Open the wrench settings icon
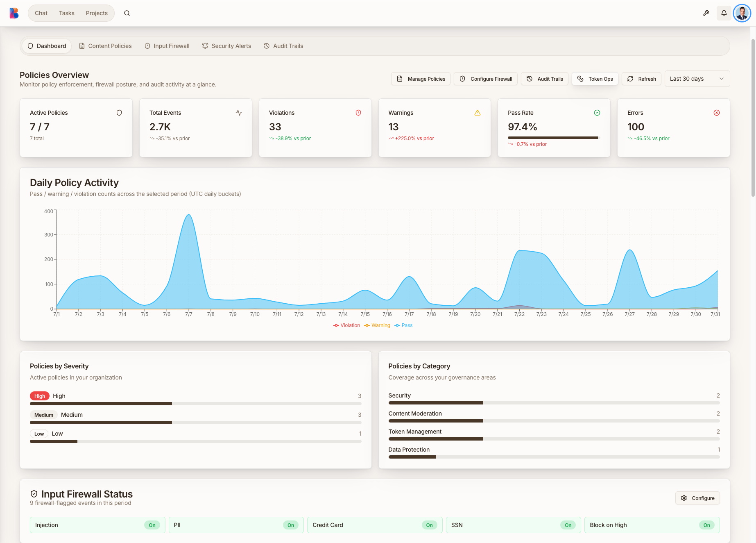756x543 pixels. pos(706,13)
